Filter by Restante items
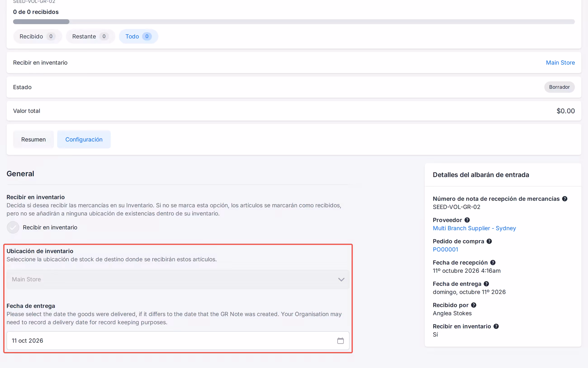This screenshot has width=588, height=368. tap(90, 36)
